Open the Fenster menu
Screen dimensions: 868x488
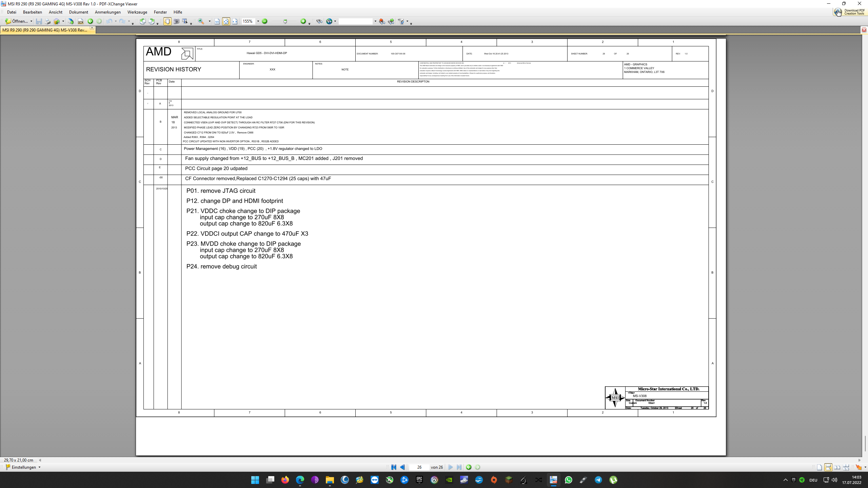(x=160, y=12)
